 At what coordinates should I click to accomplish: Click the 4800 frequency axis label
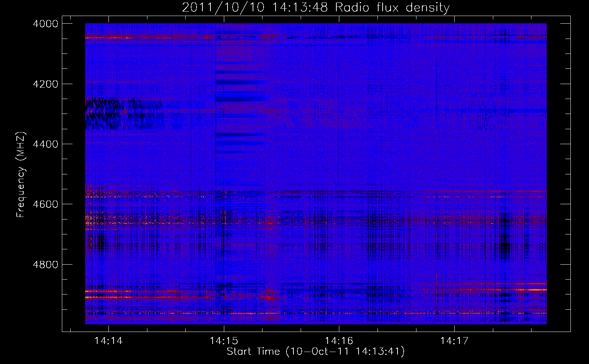46,264
